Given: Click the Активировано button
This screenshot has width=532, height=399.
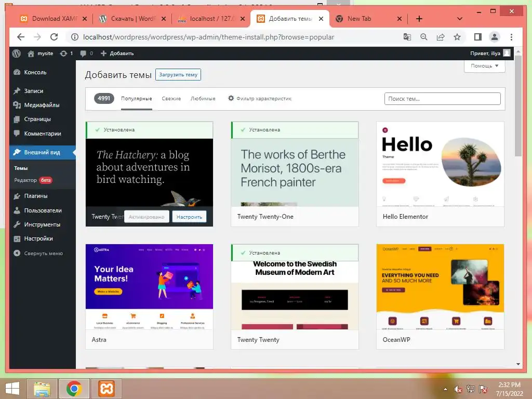Looking at the screenshot, I should click(147, 217).
